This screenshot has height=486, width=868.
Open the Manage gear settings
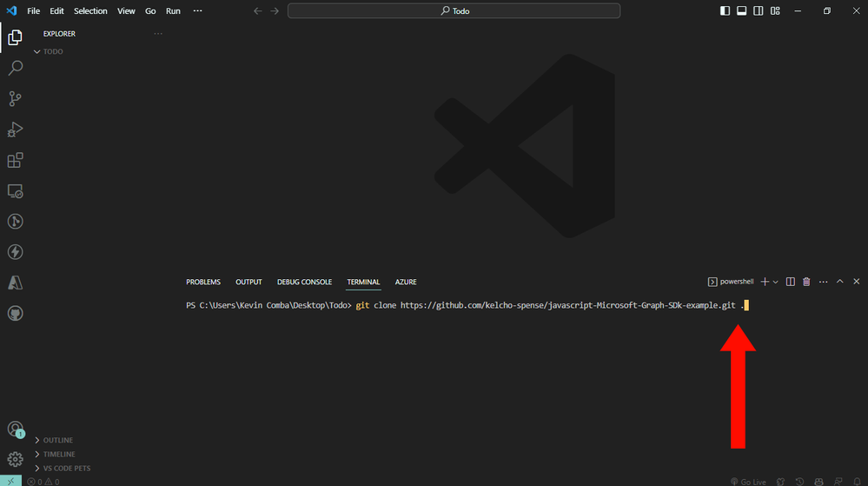[x=15, y=459]
